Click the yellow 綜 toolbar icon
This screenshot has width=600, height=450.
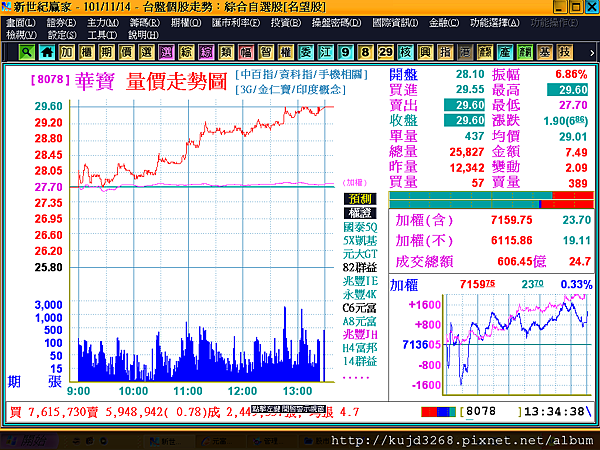(186, 52)
